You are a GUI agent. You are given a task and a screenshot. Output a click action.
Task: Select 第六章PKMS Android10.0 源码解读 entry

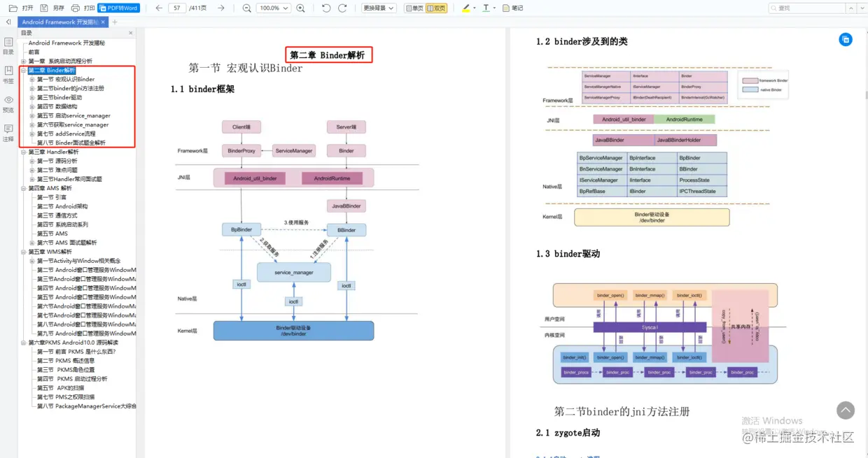pos(73,343)
